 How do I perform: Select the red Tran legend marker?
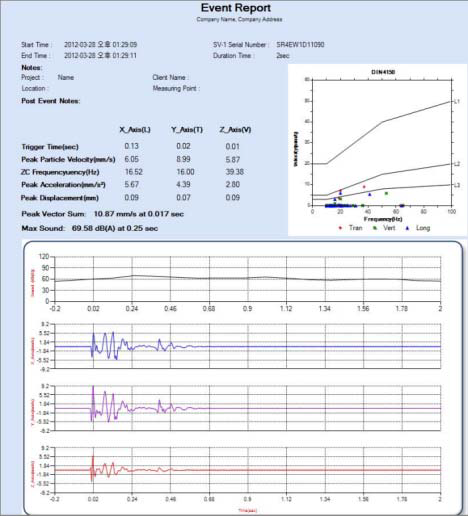pos(340,228)
